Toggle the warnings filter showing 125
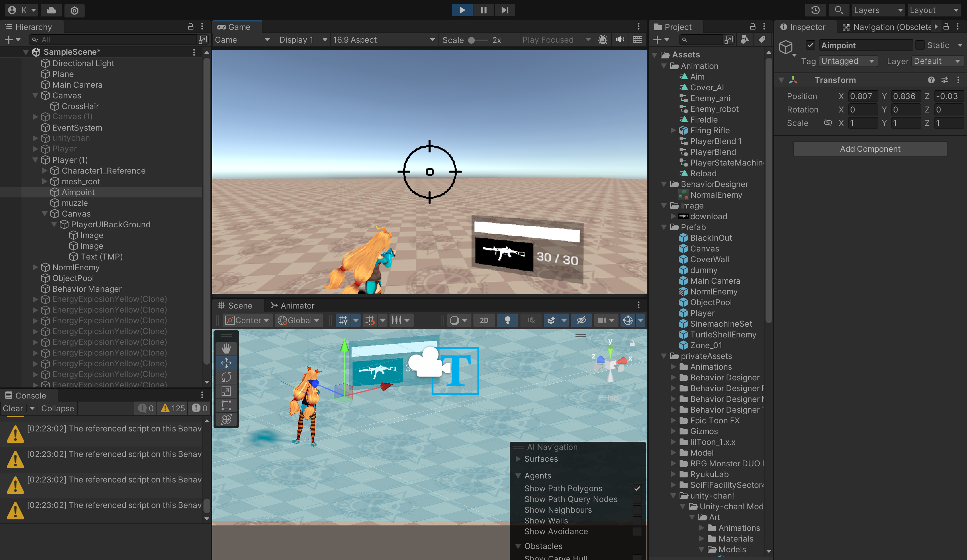This screenshot has width=967, height=560. coord(173,409)
